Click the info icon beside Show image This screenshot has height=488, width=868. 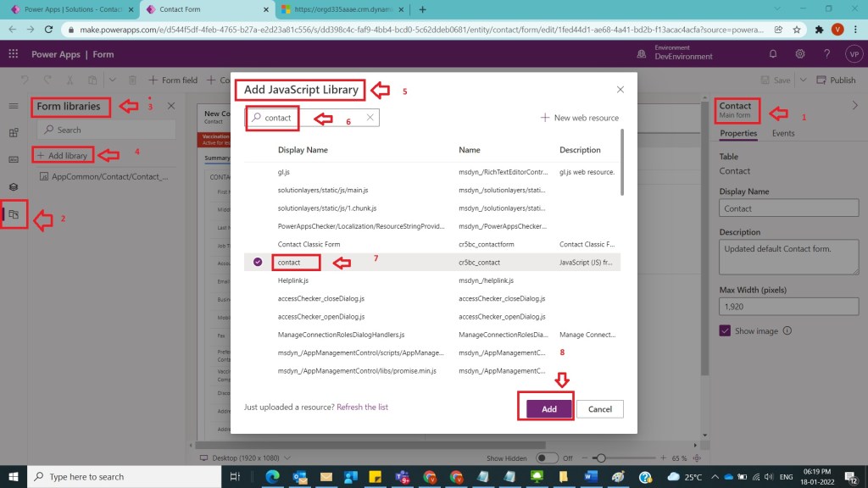[x=787, y=331]
